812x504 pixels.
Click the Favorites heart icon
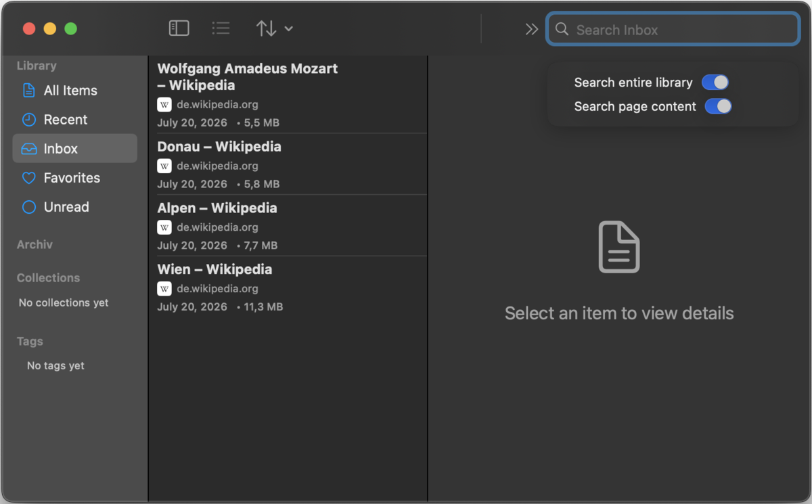[x=28, y=178]
